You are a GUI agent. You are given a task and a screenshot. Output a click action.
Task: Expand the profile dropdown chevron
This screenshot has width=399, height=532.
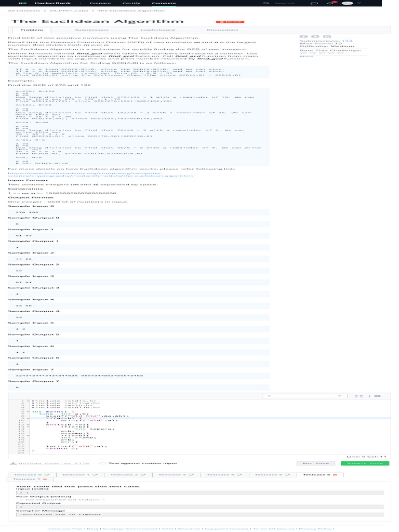pyautogui.click(x=359, y=3)
